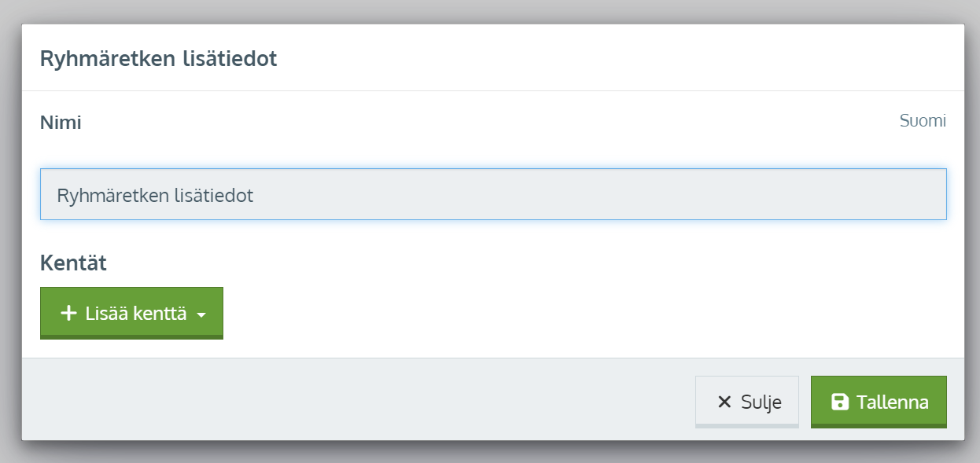The width and height of the screenshot is (980, 463).
Task: Click the gray dialog footer bar
Action: 354,399
